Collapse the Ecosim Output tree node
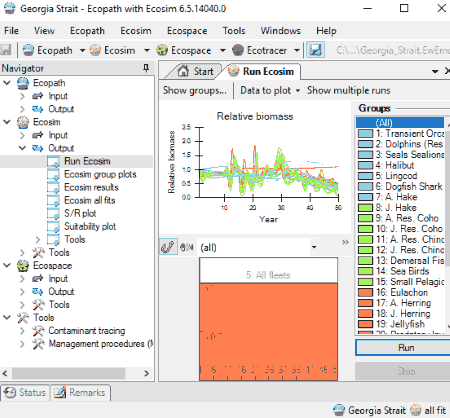This screenshot has width=450, height=418. coord(22,148)
